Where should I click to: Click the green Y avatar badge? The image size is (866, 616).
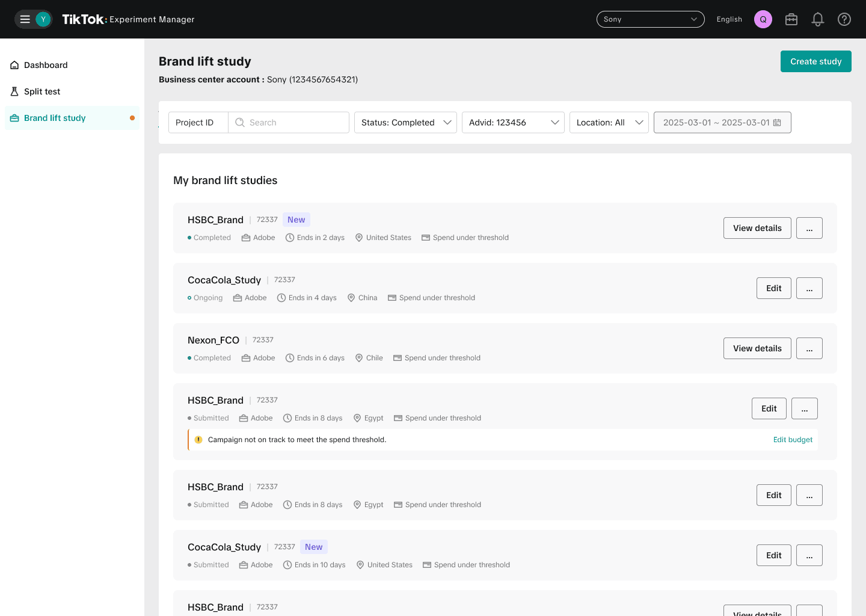coord(43,19)
